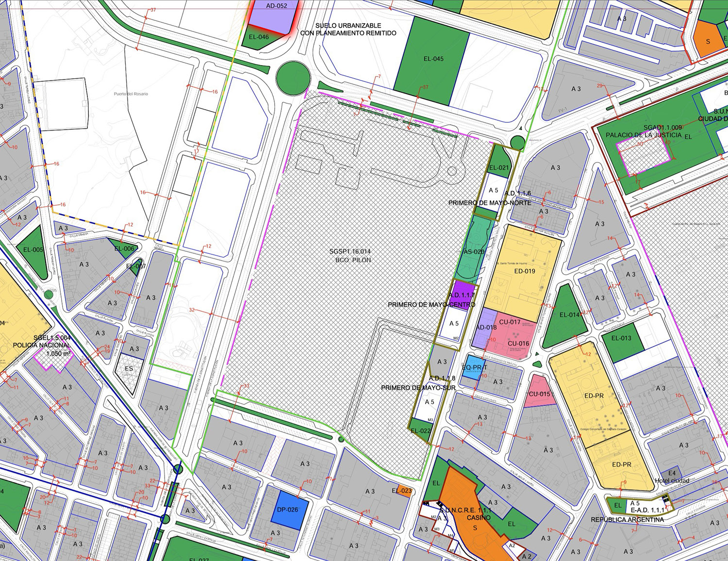Select the hatched ES parcel
The image size is (728, 561).
point(128,371)
